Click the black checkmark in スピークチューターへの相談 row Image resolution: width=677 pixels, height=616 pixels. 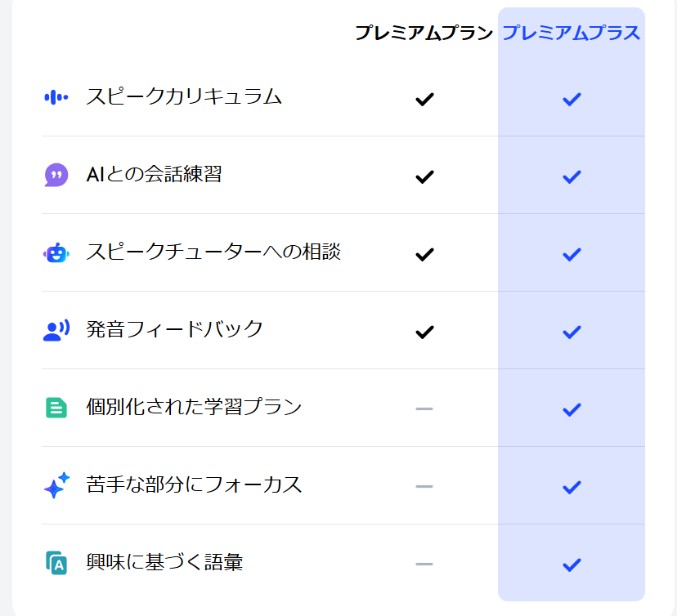(x=424, y=255)
